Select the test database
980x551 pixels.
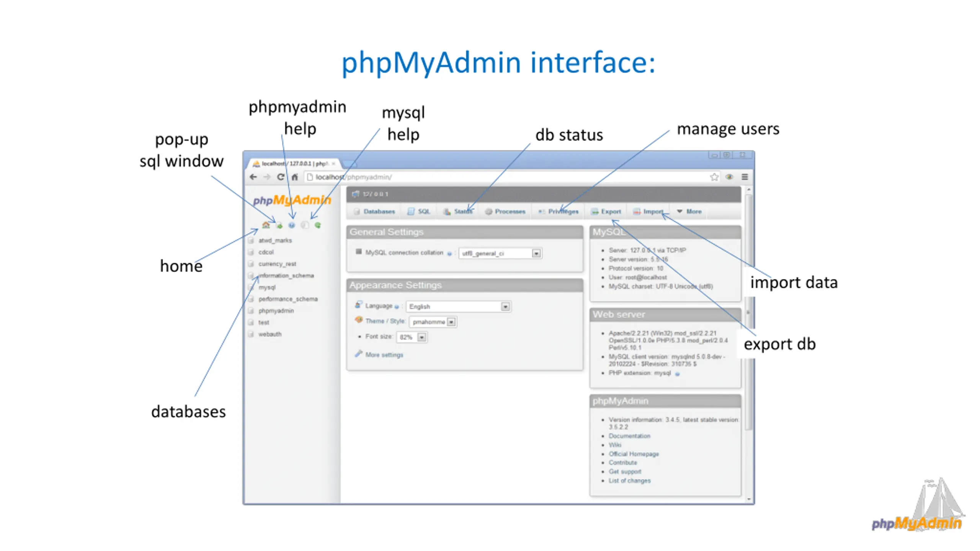point(263,323)
